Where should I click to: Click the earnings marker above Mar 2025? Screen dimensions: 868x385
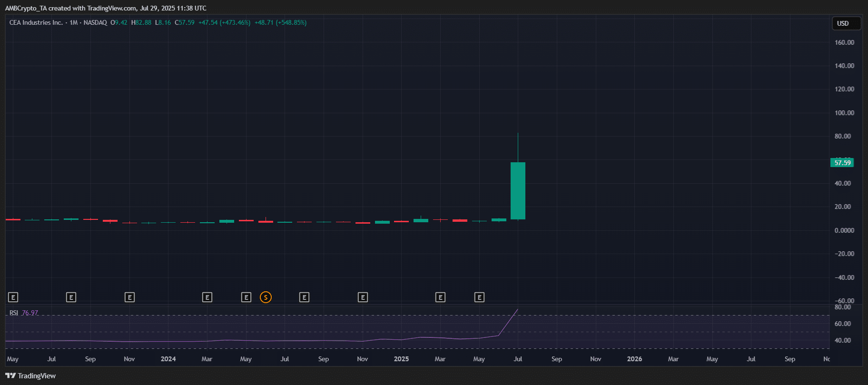(440, 297)
